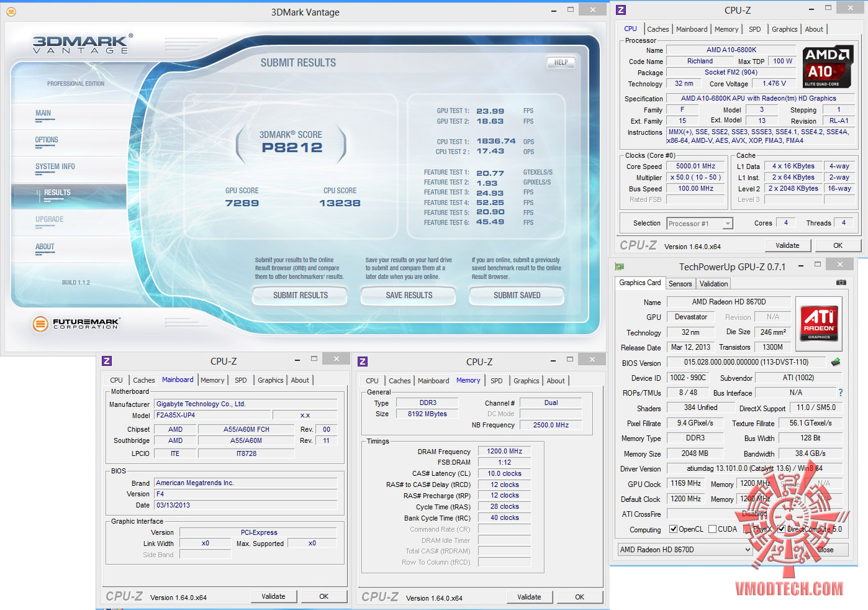The height and width of the screenshot is (610, 868).
Task: Click Validate in the CPU-Z Mainboard window
Action: point(273,596)
